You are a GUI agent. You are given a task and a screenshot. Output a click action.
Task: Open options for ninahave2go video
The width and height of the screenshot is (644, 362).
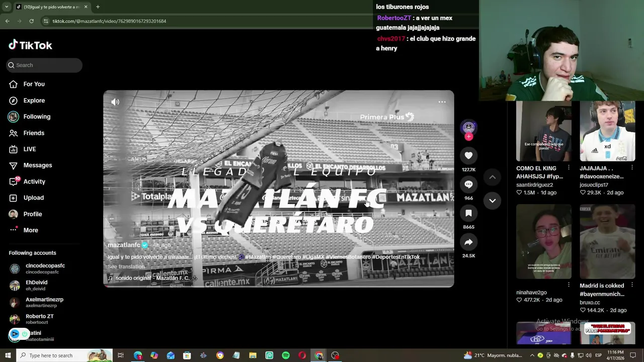[x=569, y=285]
